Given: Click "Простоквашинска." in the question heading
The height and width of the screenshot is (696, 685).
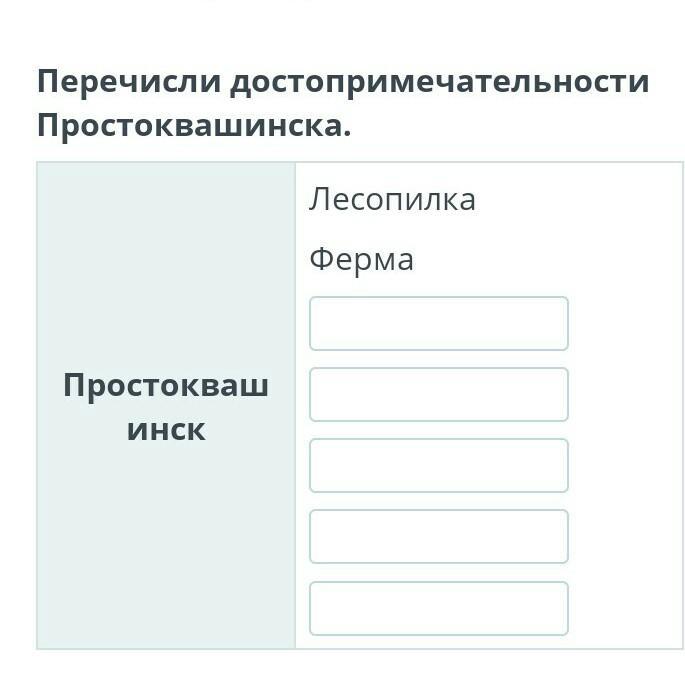Looking at the screenshot, I should [x=194, y=127].
